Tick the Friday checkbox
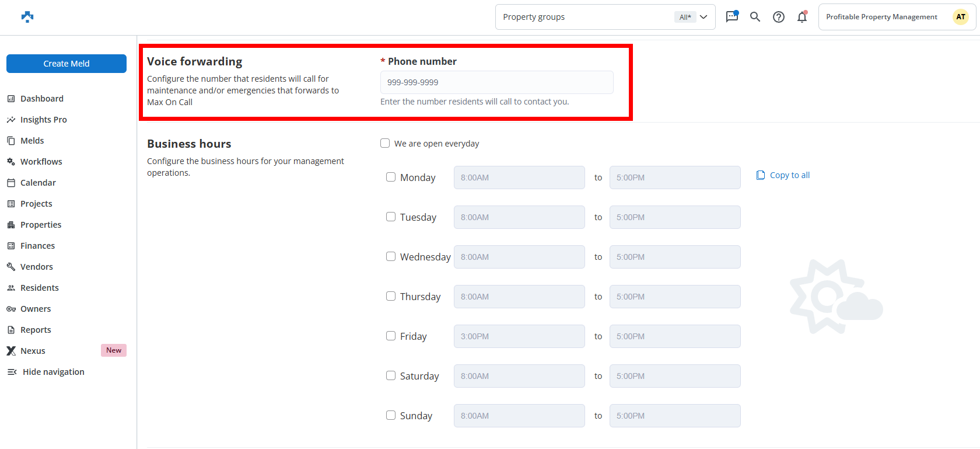Image resolution: width=980 pixels, height=449 pixels. [391, 336]
